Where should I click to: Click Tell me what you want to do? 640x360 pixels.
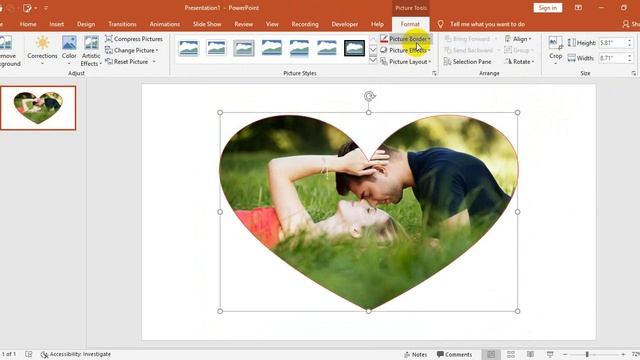click(x=487, y=24)
